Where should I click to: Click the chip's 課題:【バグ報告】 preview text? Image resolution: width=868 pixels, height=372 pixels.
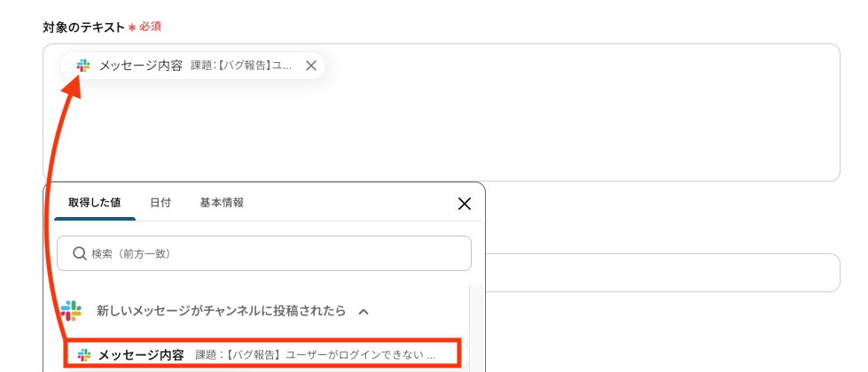(241, 66)
